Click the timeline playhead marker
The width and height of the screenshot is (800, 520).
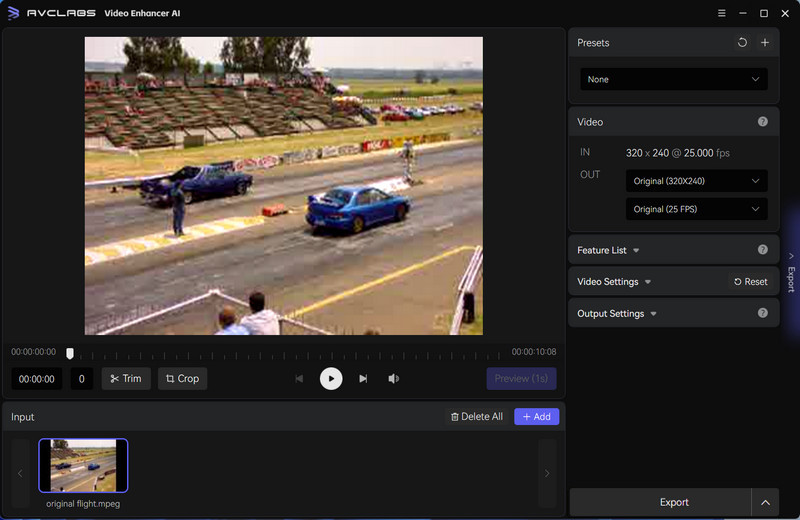tap(70, 353)
